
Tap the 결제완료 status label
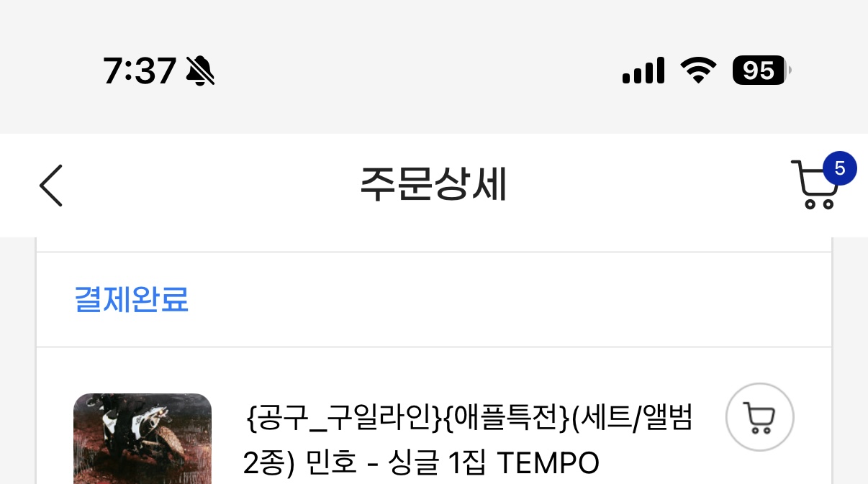pos(132,299)
